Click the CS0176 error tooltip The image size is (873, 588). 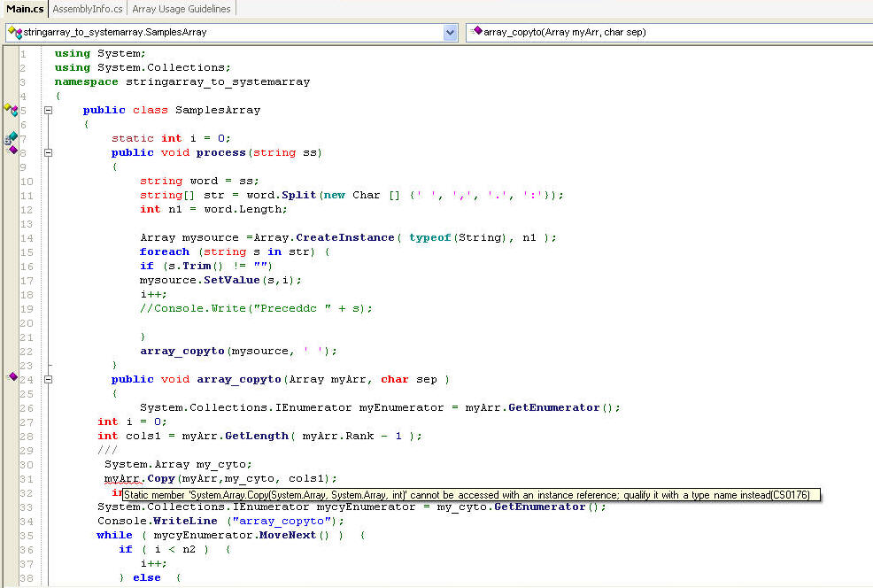tap(471, 495)
